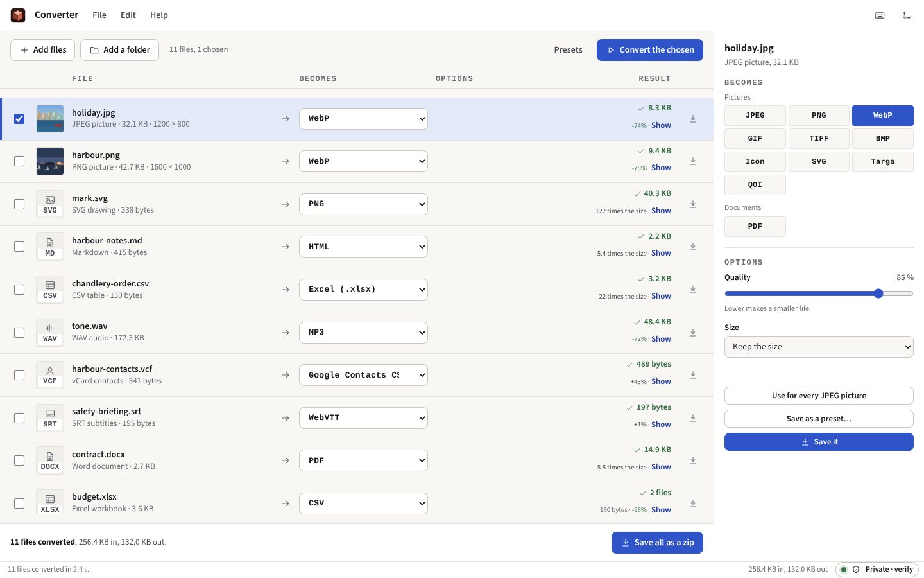Click Convert the chosen button
Image resolution: width=924 pixels, height=578 pixels.
(x=650, y=50)
